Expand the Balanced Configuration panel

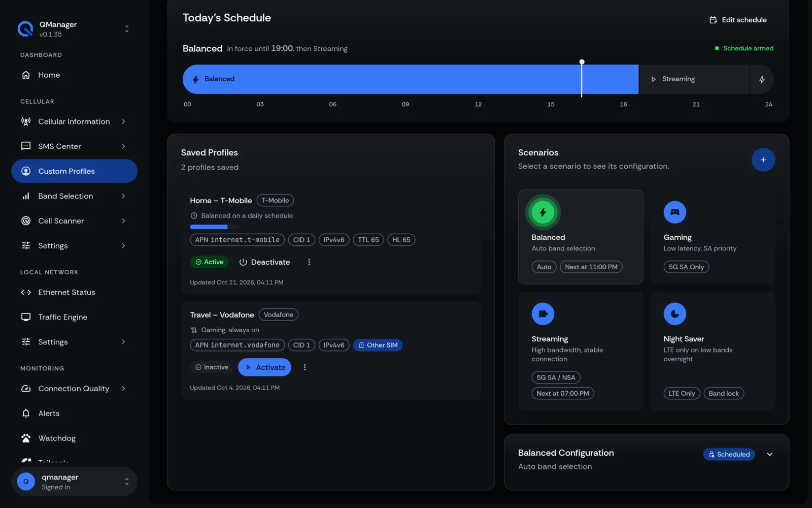coord(769,455)
